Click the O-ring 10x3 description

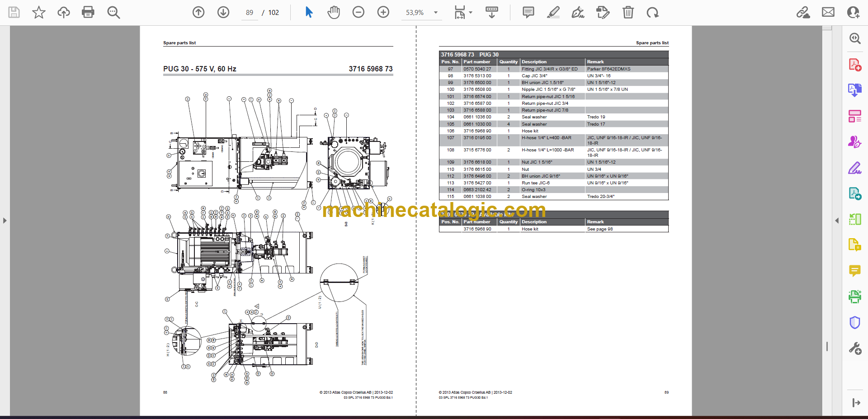coord(533,190)
